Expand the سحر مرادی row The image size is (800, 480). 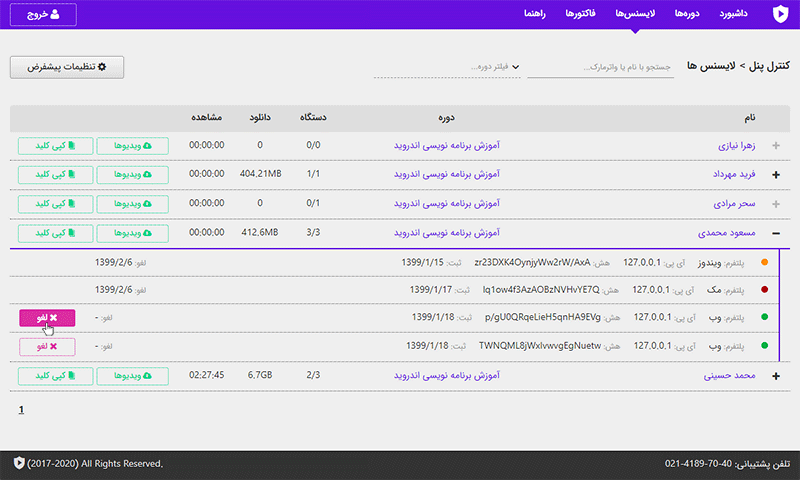[776, 204]
